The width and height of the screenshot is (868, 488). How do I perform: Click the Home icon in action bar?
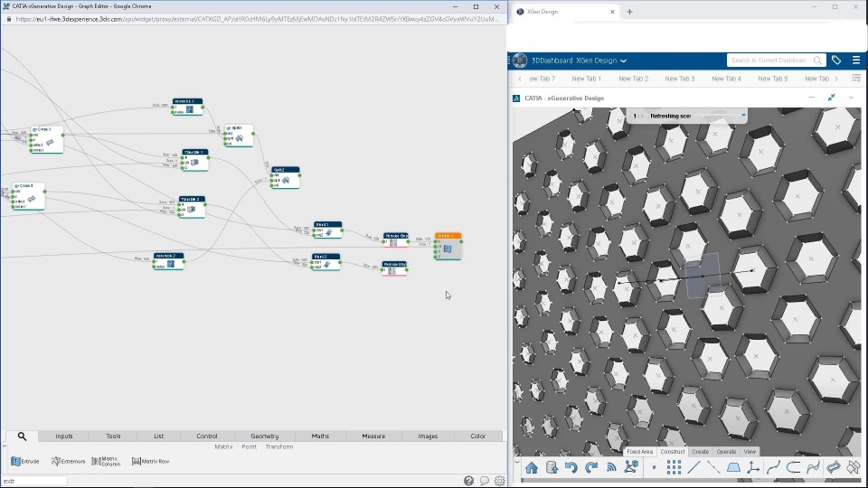(x=532, y=467)
